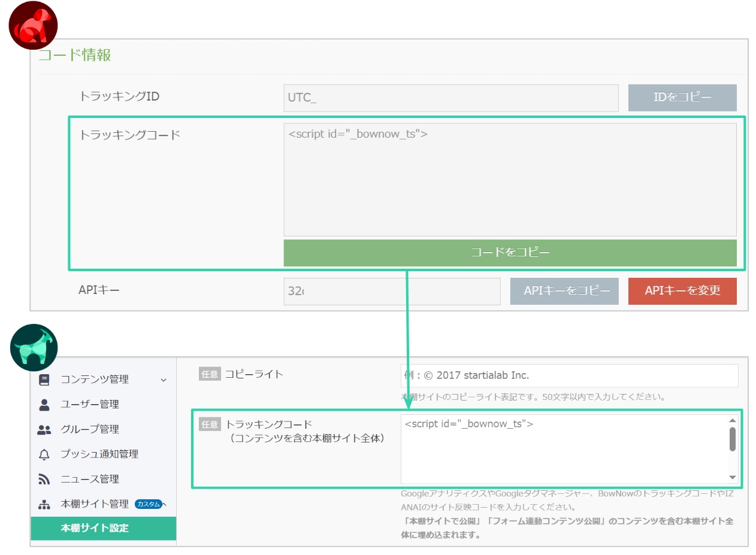Viewport: 756px width, 555px height.
Task: Click the RSS icon for ニュース管理
Action: [x=44, y=480]
